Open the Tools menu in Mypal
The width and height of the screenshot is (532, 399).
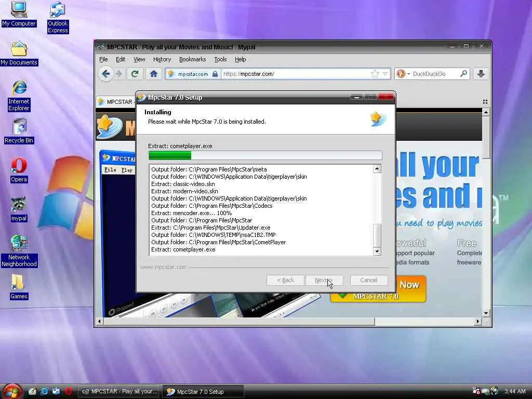click(x=220, y=59)
